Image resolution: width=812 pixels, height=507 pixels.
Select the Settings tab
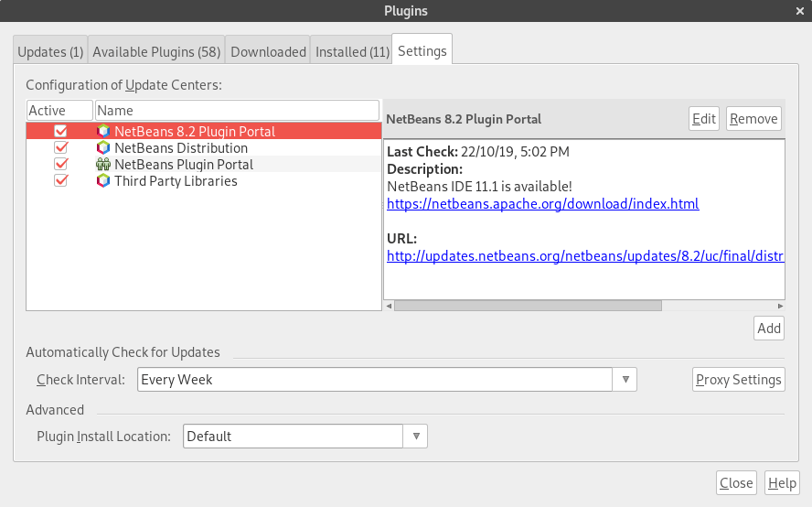pyautogui.click(x=422, y=51)
